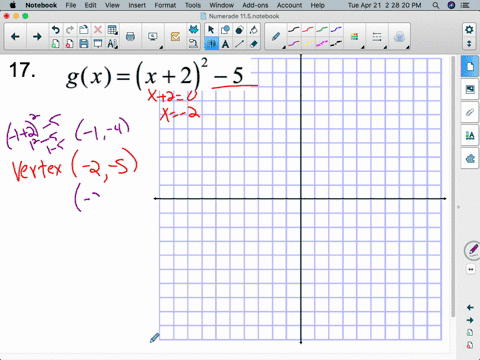
Task: Open the Add-ons menu
Action: click(255, 5)
